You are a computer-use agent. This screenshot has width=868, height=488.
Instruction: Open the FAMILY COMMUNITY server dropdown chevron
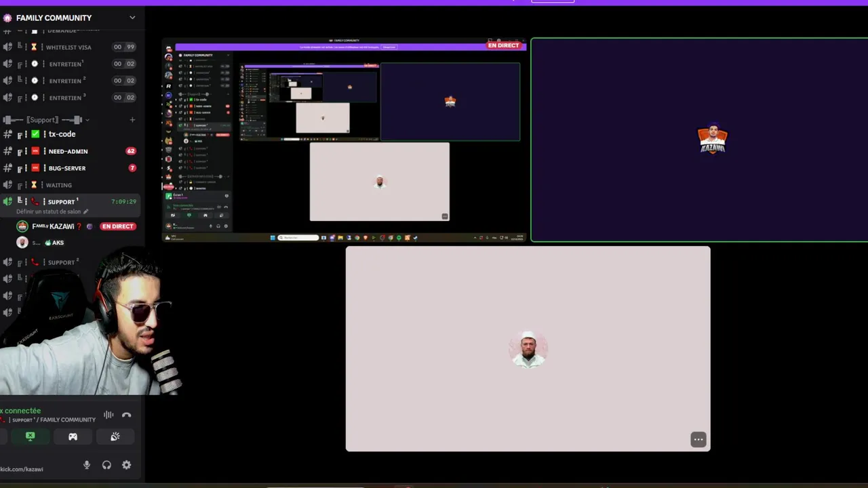pyautogui.click(x=132, y=18)
